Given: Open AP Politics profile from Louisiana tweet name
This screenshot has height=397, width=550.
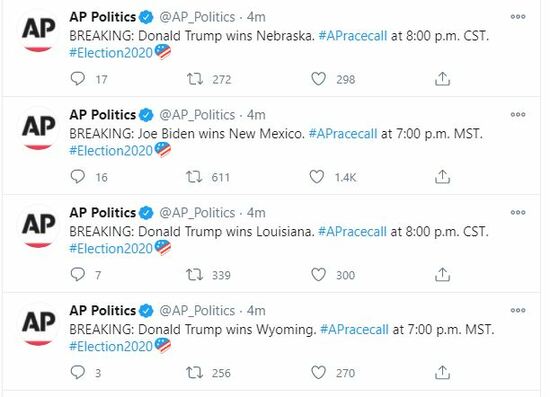Looking at the screenshot, I should pyautogui.click(x=102, y=213).
